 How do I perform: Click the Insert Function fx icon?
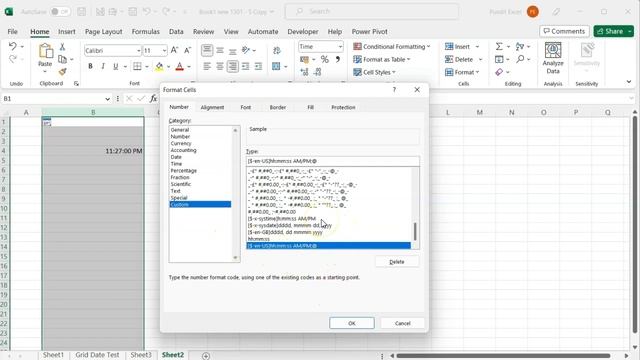[x=153, y=98]
